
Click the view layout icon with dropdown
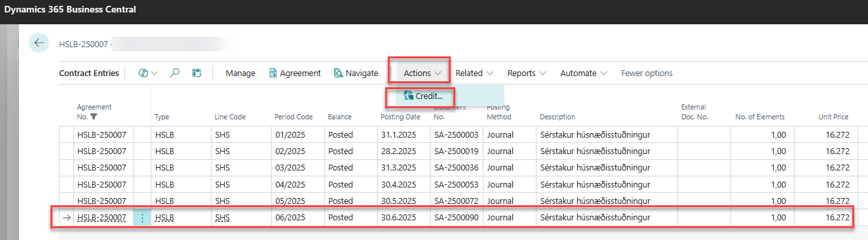click(x=148, y=73)
